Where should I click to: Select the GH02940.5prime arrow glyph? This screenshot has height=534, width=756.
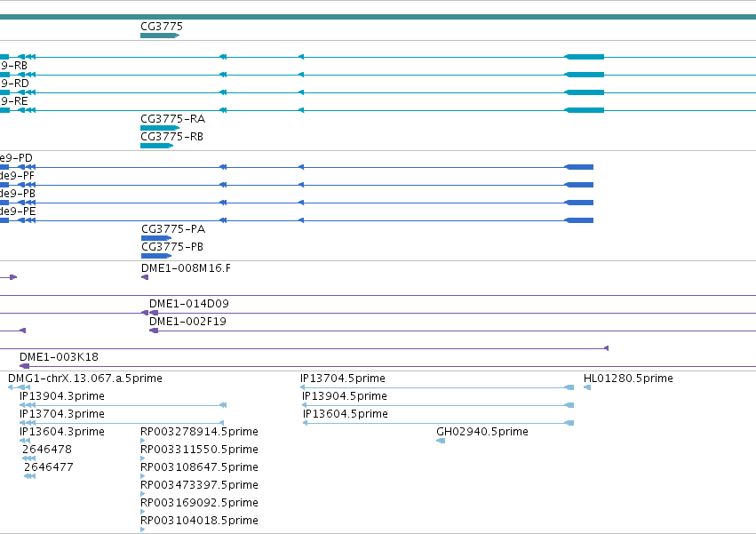tap(441, 441)
